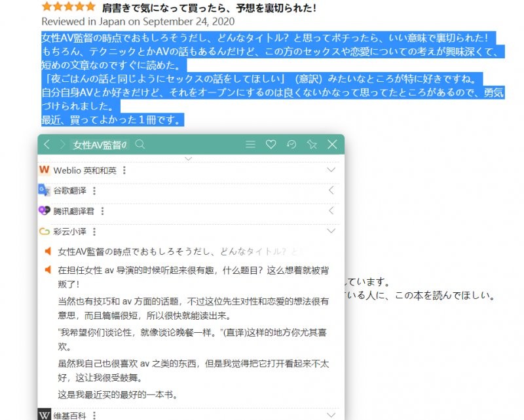Click the search text field in popup

click(100, 145)
